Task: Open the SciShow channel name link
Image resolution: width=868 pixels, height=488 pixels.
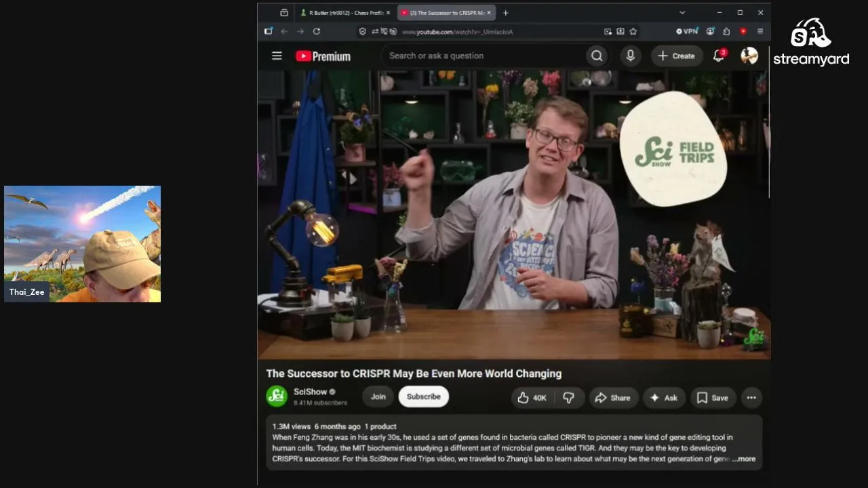Action: pyautogui.click(x=310, y=392)
